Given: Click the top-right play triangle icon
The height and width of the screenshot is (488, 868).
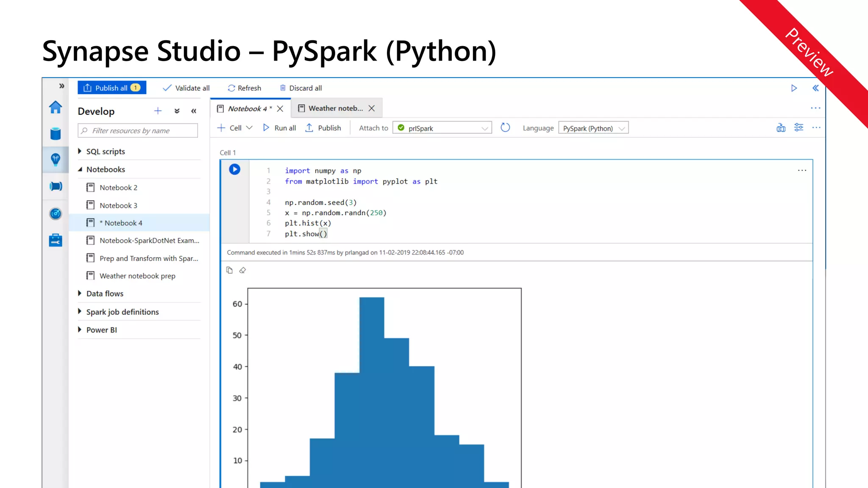Looking at the screenshot, I should 794,88.
